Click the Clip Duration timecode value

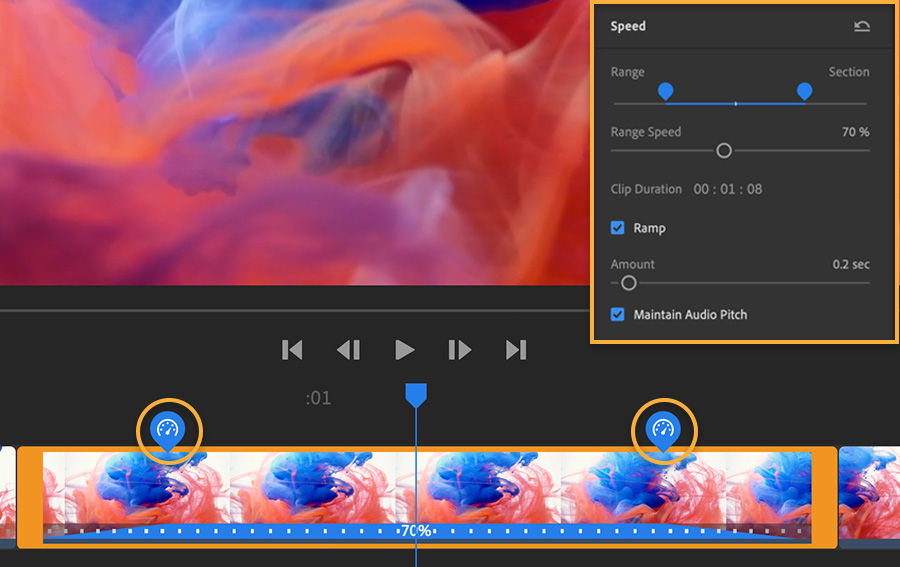pyautogui.click(x=728, y=189)
